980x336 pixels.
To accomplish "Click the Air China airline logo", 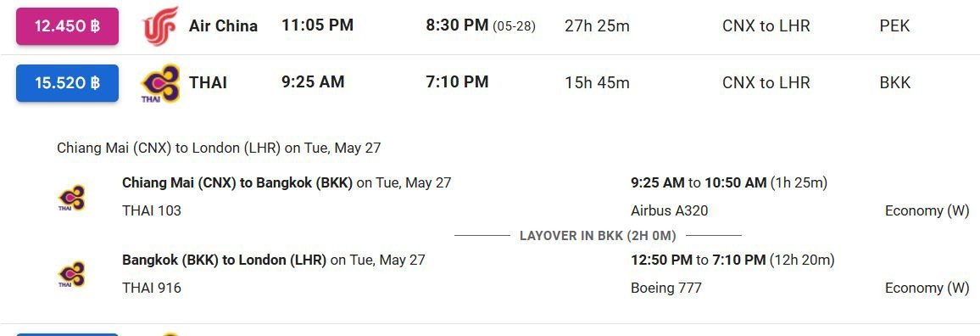I will [x=160, y=26].
